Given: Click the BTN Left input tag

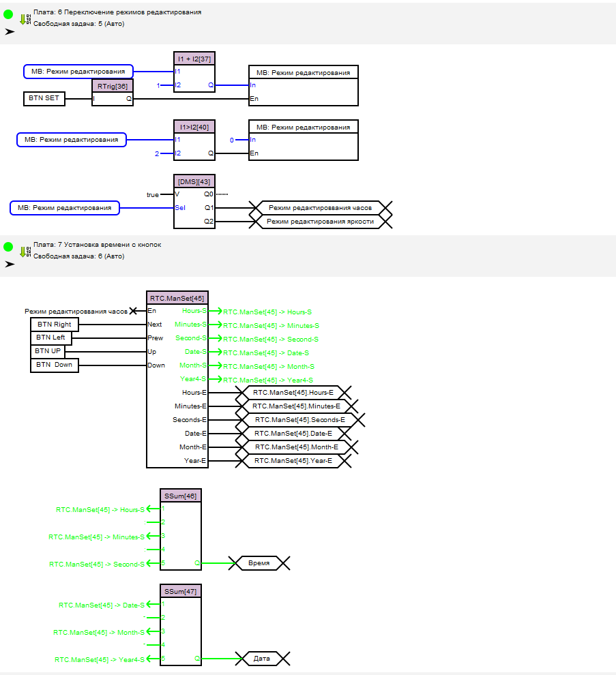Looking at the screenshot, I should tap(51, 338).
